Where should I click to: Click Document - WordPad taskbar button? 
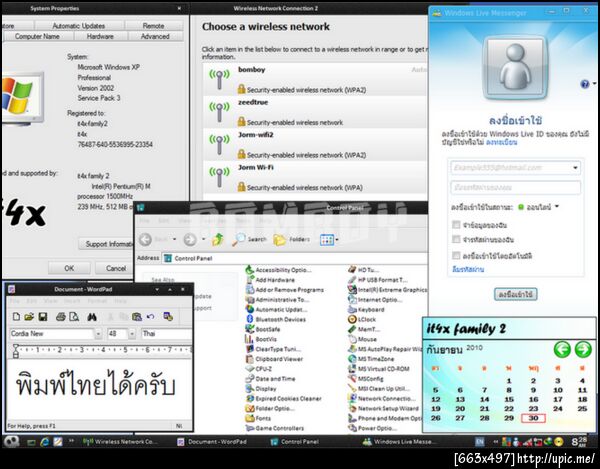[x=213, y=442]
